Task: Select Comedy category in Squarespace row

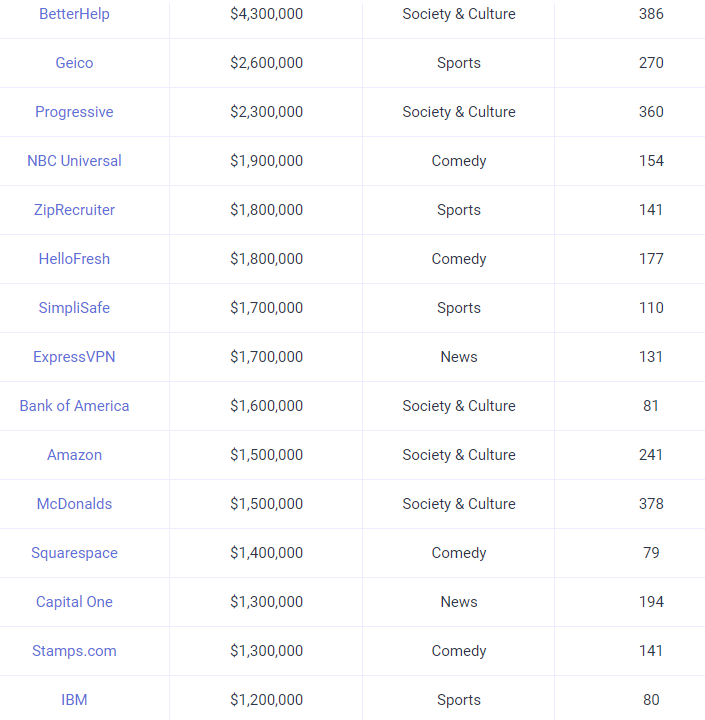Action: point(459,553)
